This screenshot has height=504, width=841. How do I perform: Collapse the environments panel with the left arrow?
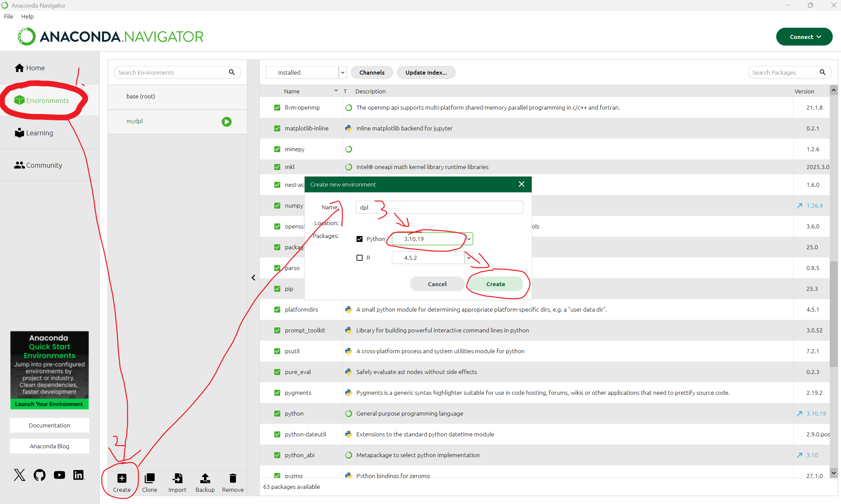click(x=253, y=278)
